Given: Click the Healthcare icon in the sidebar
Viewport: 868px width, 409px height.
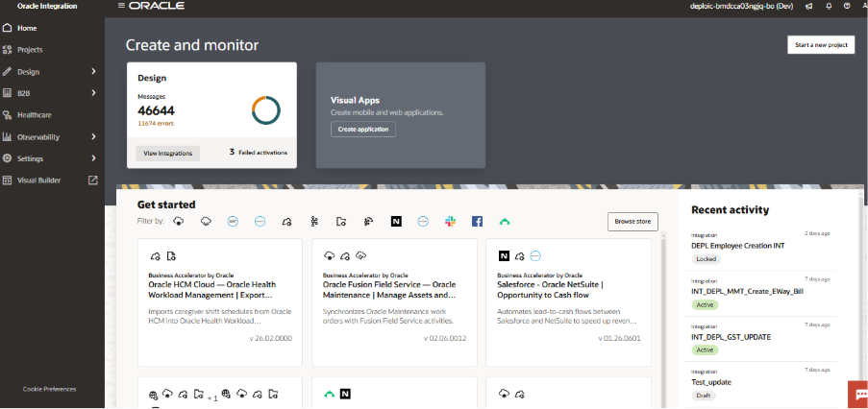Looking at the screenshot, I should tap(7, 115).
